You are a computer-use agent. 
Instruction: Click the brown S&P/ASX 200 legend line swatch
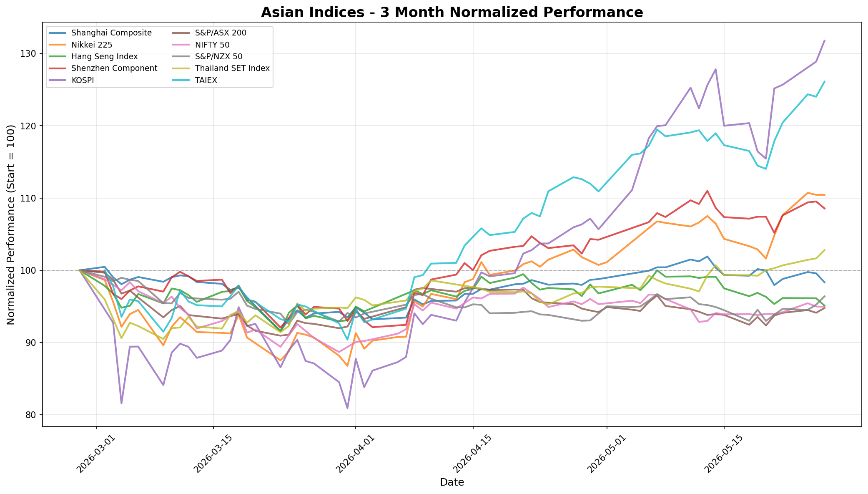click(180, 33)
